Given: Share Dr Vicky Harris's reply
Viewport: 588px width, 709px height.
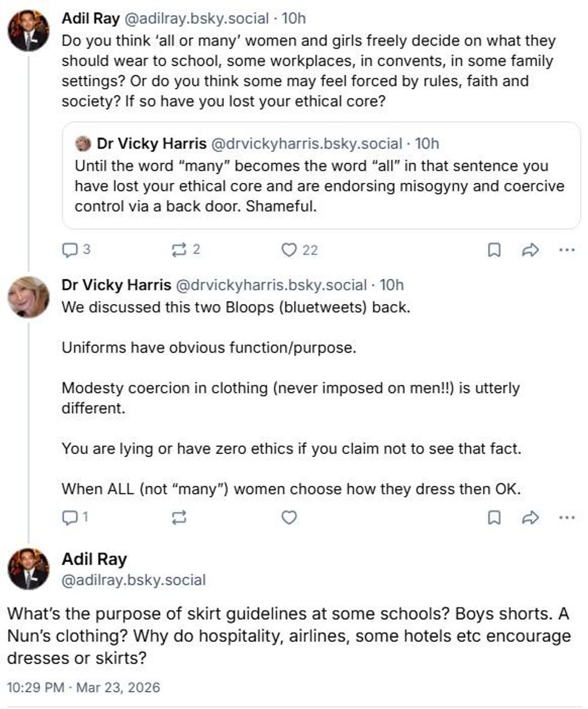Looking at the screenshot, I should click(x=530, y=517).
